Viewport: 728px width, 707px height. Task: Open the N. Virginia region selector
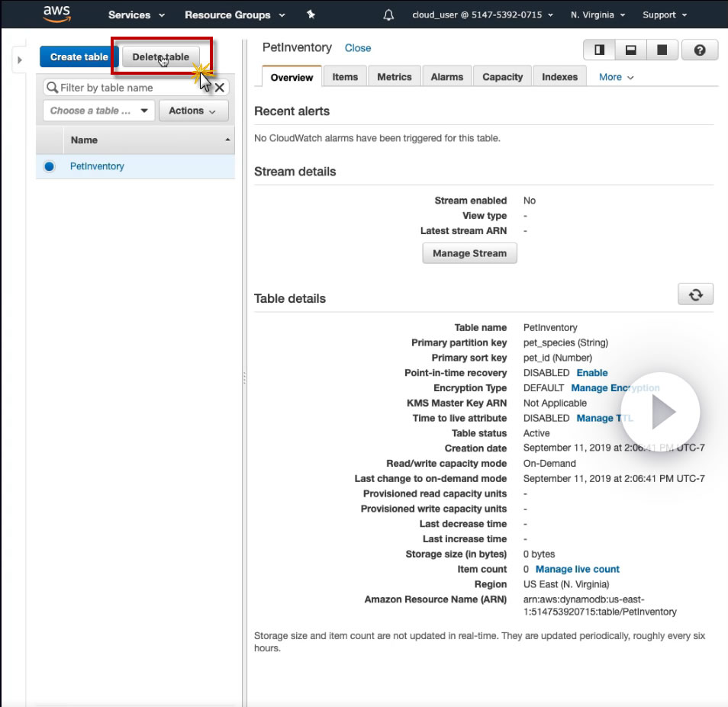pos(598,14)
